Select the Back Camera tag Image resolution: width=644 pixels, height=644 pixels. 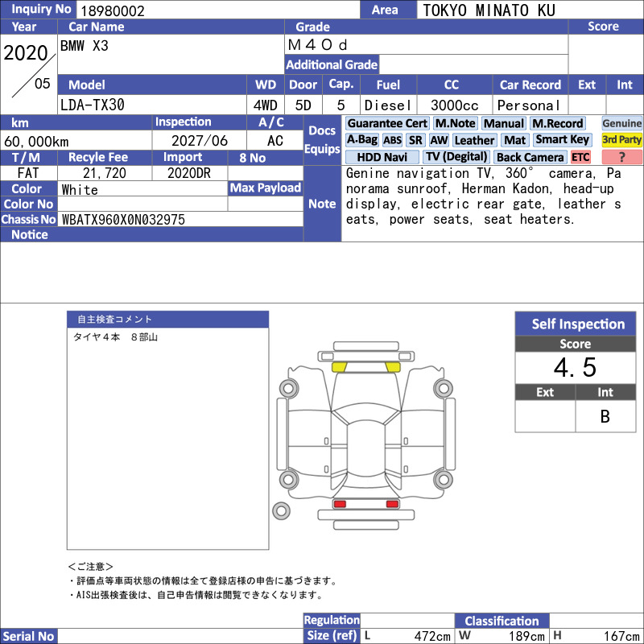point(530,157)
